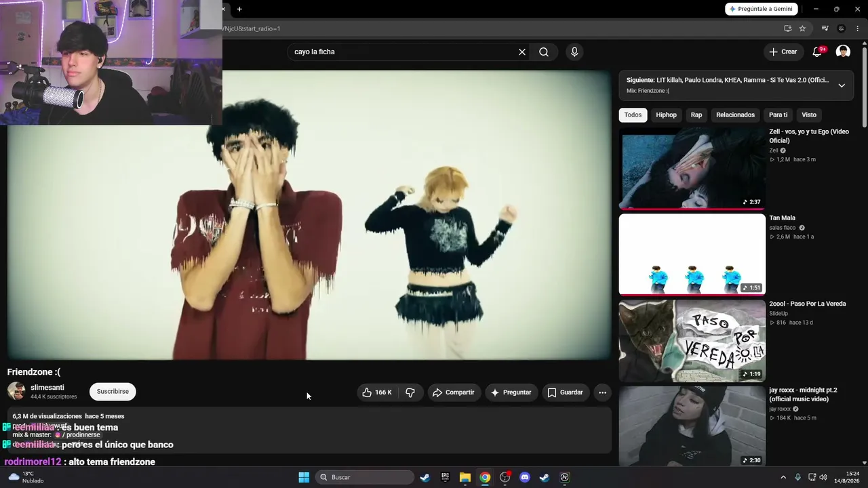Share the video with Compartir
The image size is (868, 488).
(x=454, y=392)
